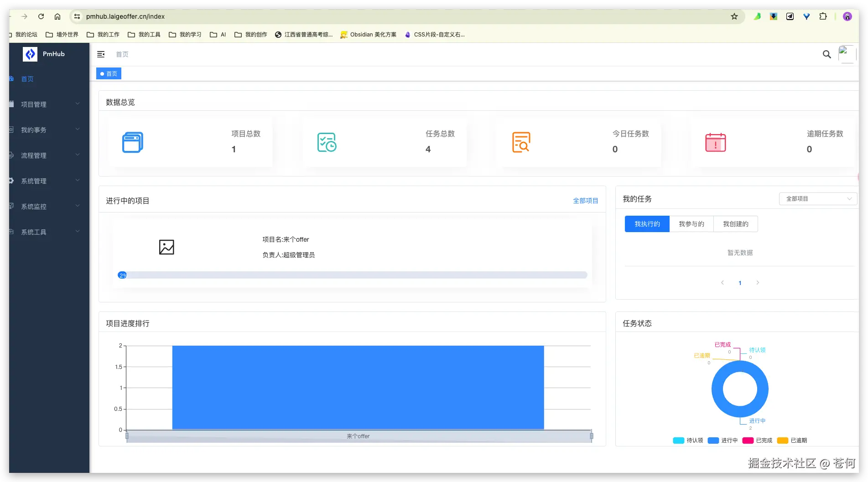Go to browser home page icon
The height and width of the screenshot is (482, 868).
(57, 16)
